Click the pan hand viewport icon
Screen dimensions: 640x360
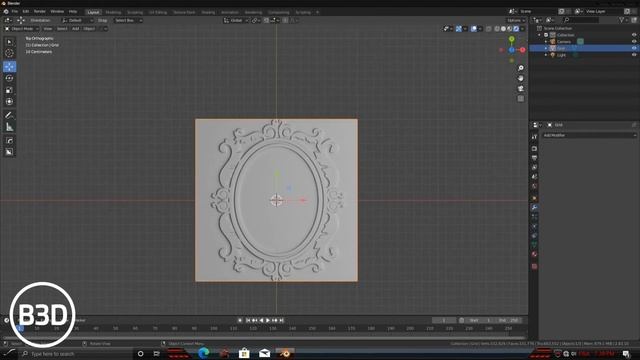pos(521,78)
